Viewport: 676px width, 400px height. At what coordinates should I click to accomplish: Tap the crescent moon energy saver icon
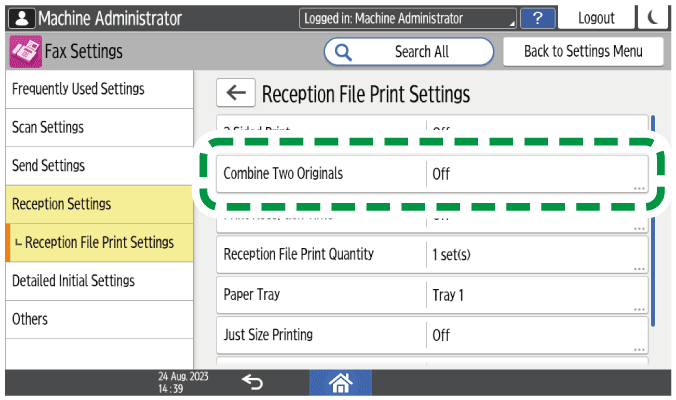(653, 18)
